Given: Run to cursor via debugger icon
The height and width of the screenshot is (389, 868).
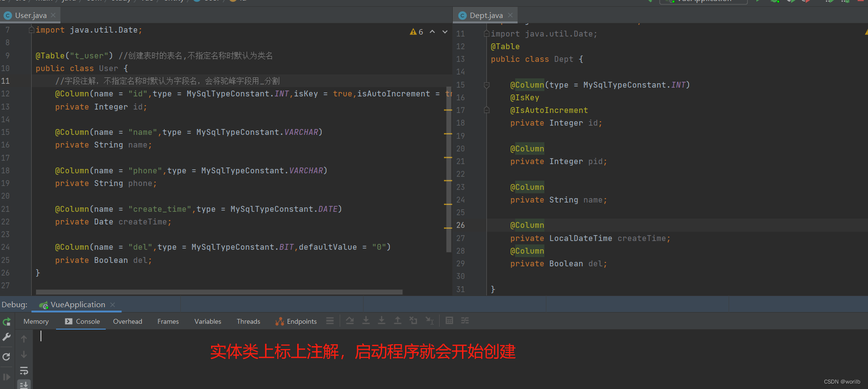Looking at the screenshot, I should (429, 320).
